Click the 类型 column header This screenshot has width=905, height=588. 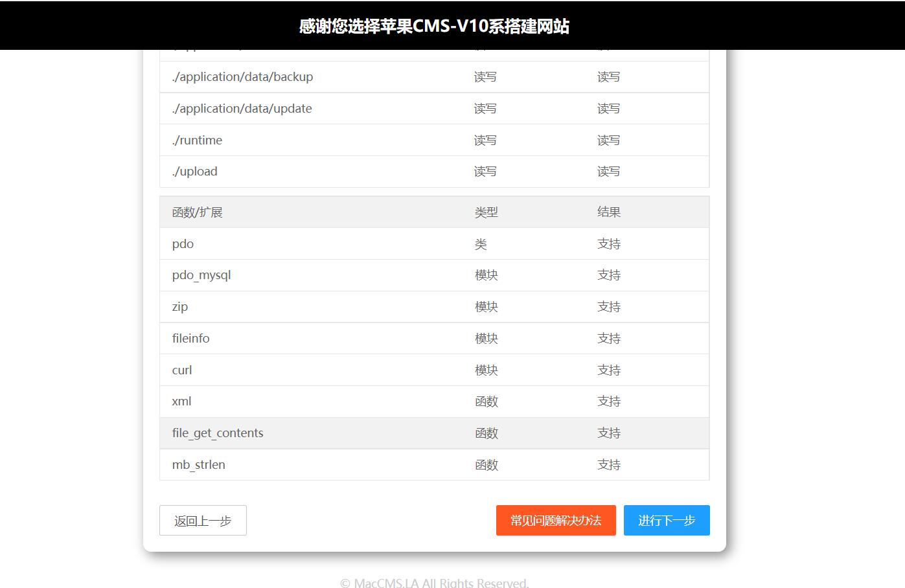click(486, 212)
